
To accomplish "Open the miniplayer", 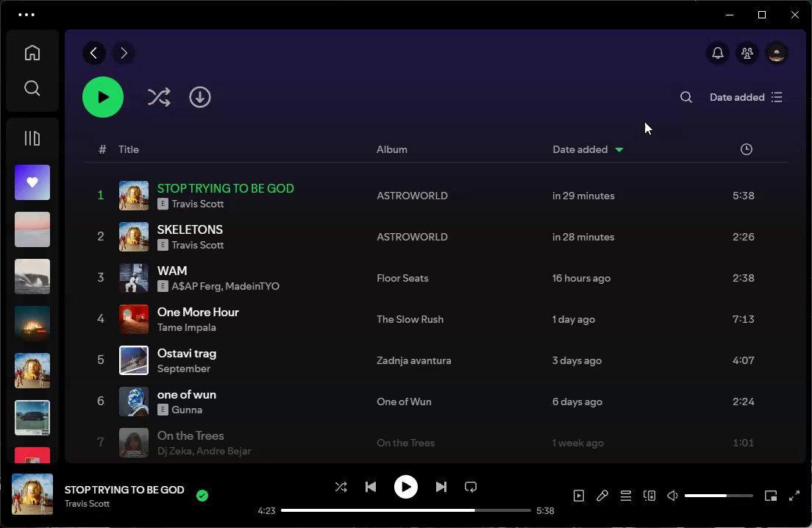I will 771,496.
